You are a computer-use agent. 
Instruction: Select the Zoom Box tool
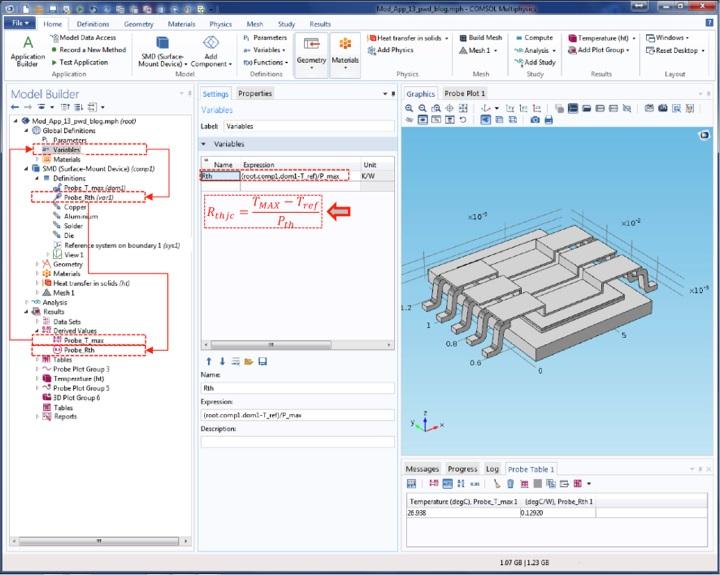point(436,108)
